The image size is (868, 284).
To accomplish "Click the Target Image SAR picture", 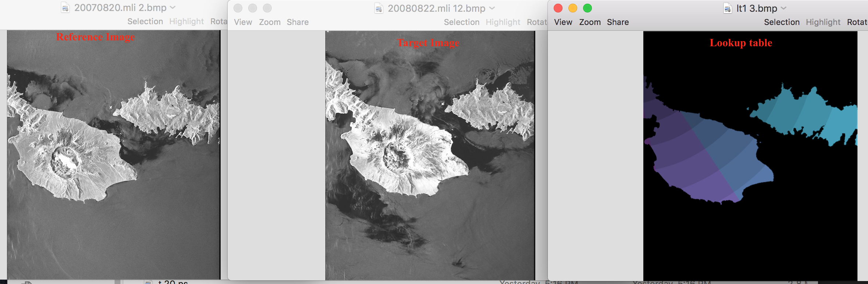I will pyautogui.click(x=430, y=154).
